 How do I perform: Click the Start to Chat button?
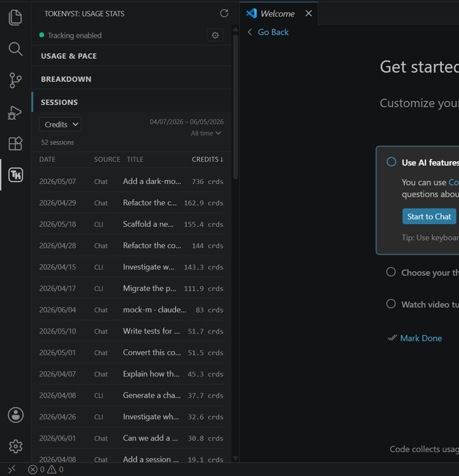(429, 217)
